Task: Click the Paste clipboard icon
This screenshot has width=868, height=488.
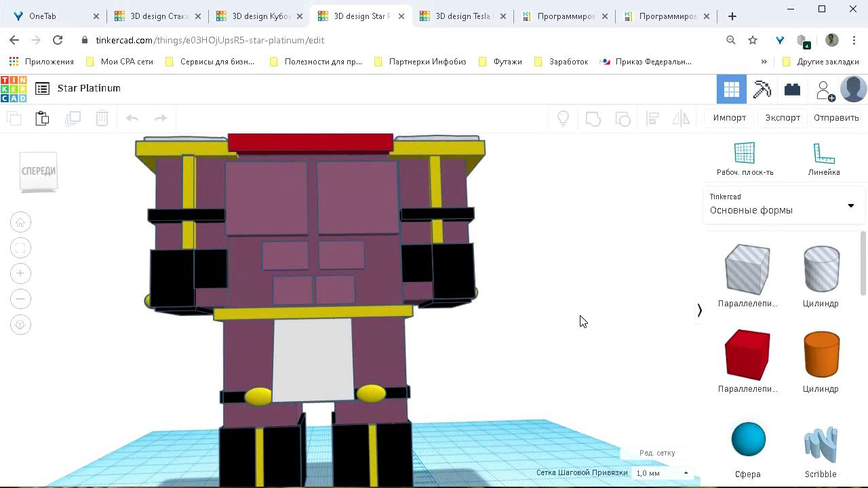Action: pos(42,118)
